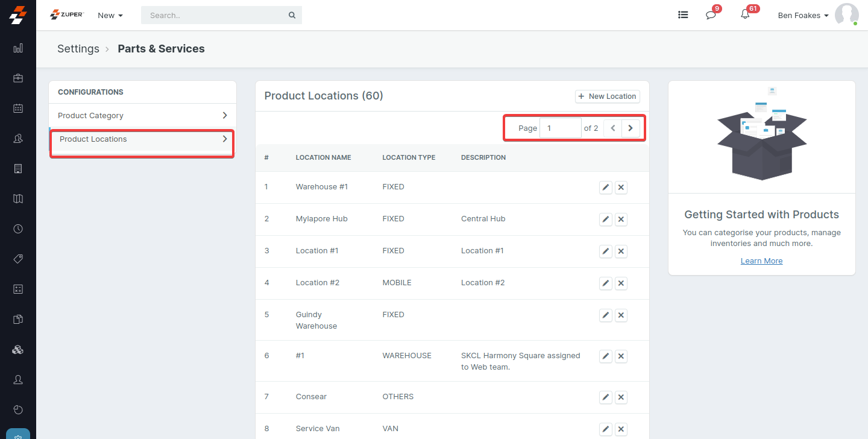Expand the Ben Foakes user menu

coord(803,15)
